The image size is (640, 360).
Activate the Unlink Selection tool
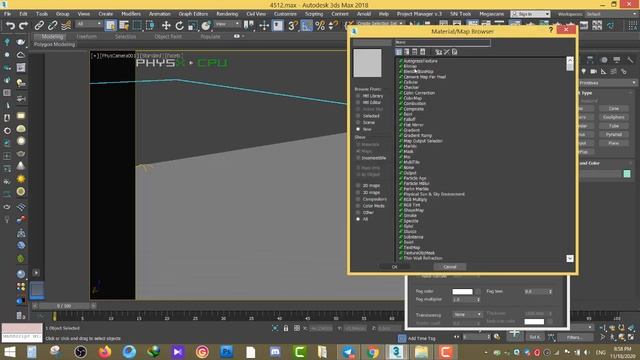click(x=52, y=25)
